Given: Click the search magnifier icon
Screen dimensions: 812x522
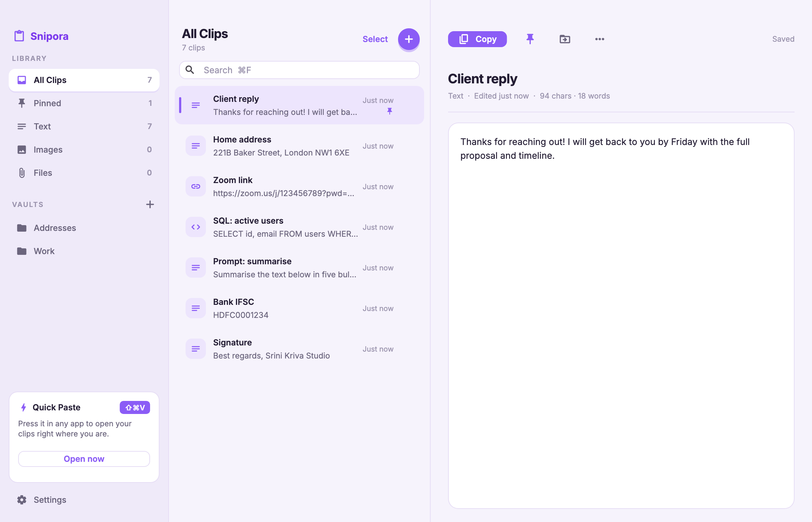Looking at the screenshot, I should [x=190, y=70].
